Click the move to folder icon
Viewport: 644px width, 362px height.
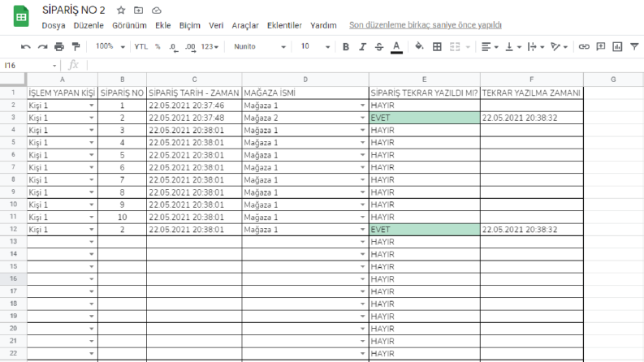138,11
